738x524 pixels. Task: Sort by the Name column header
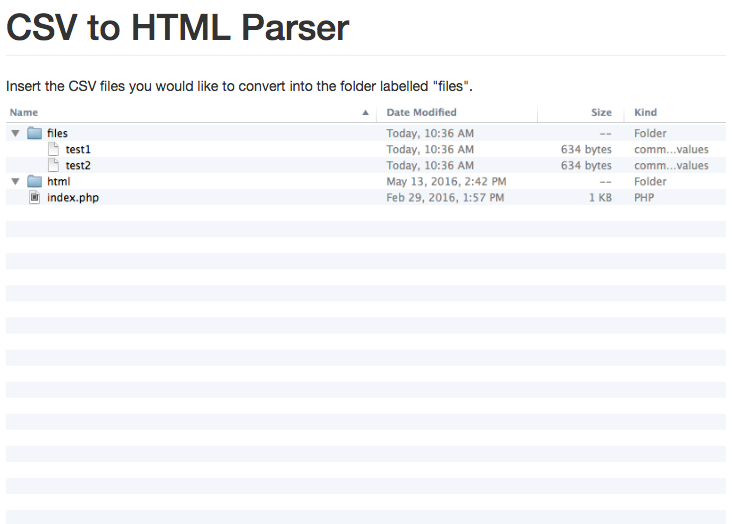[24, 113]
